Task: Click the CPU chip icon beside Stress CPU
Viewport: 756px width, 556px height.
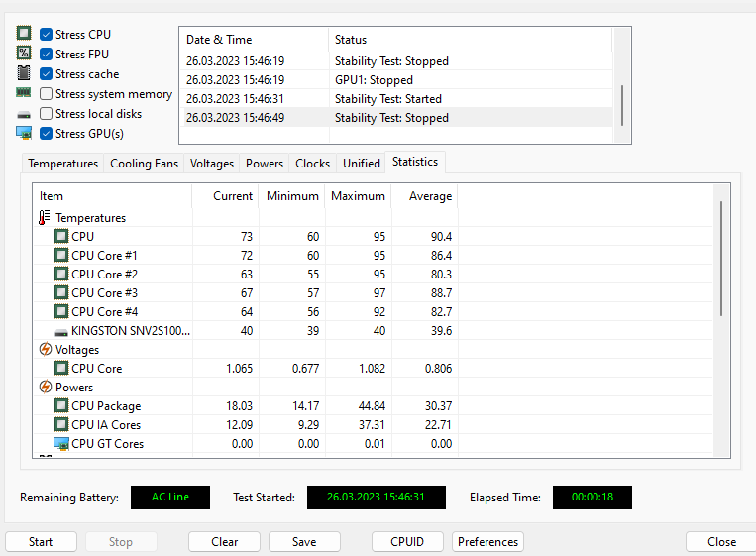Action: 24,34
